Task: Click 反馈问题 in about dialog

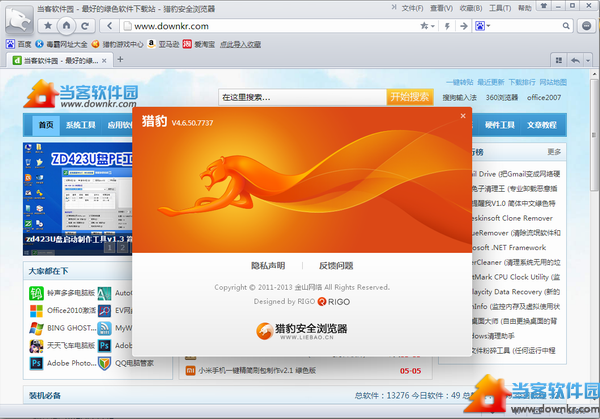Action: [x=336, y=266]
